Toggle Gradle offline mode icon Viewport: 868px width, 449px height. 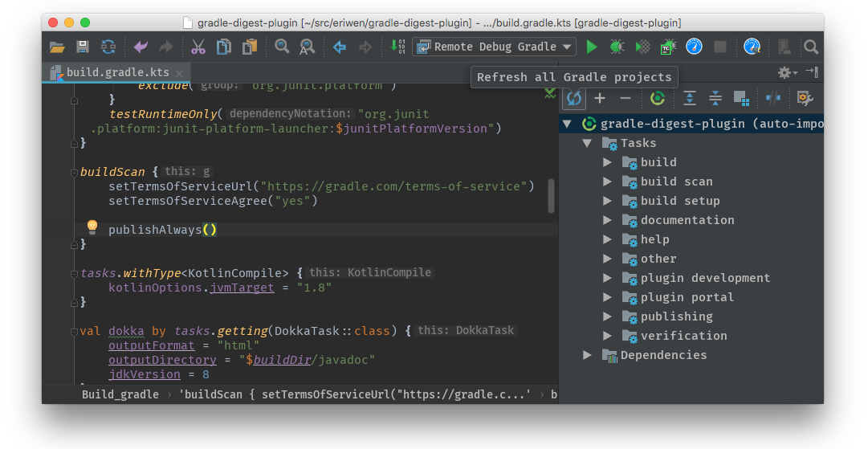[772, 98]
